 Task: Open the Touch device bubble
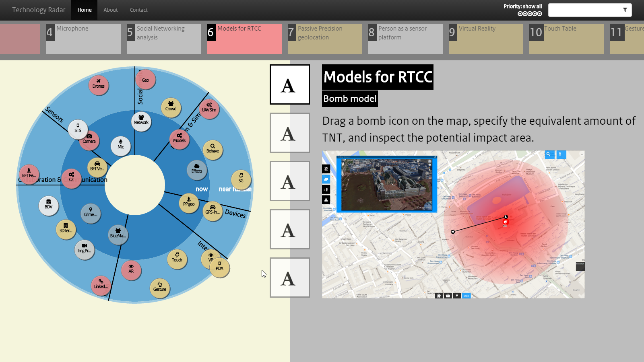(177, 259)
